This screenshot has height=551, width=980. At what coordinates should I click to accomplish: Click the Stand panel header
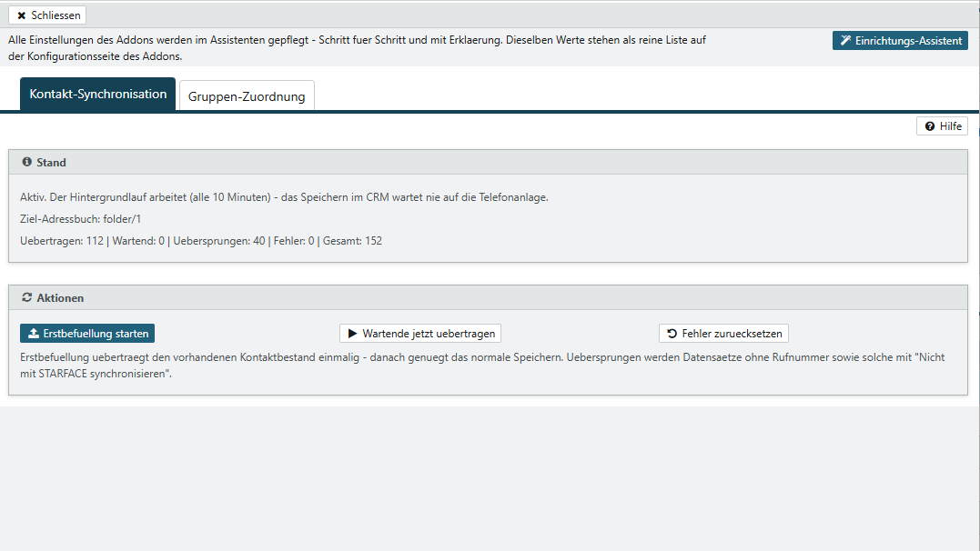[488, 163]
